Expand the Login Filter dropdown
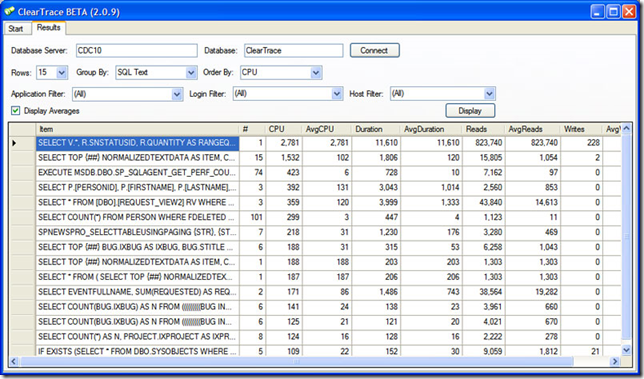 (x=337, y=94)
